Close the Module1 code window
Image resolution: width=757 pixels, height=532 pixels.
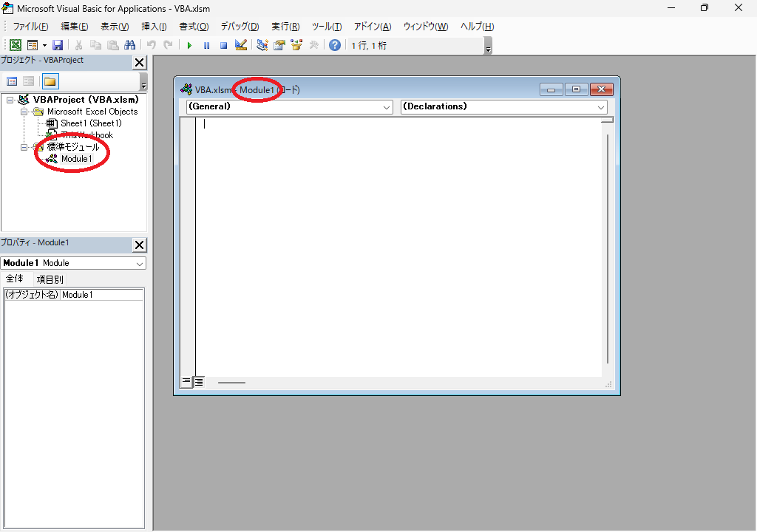(602, 89)
